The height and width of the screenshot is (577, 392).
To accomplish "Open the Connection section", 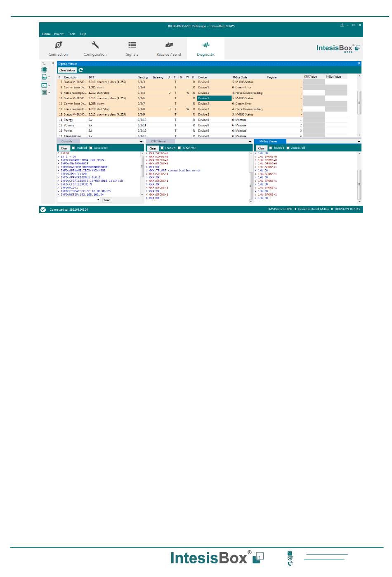I will tap(58, 48).
